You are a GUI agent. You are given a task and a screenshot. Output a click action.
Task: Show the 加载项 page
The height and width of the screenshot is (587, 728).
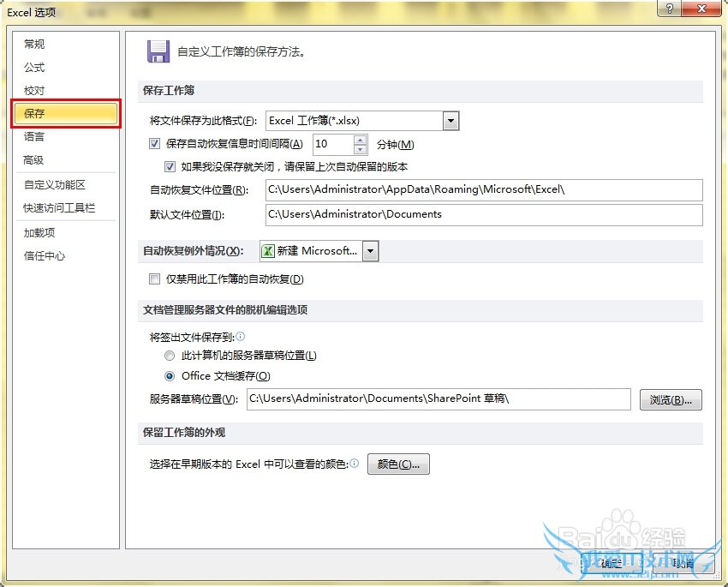point(39,232)
